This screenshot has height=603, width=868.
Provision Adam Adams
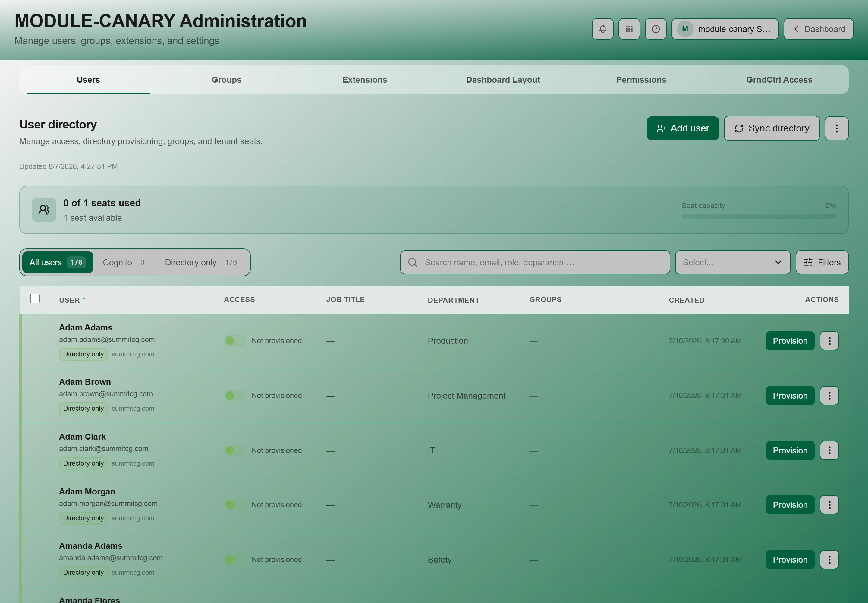(790, 341)
